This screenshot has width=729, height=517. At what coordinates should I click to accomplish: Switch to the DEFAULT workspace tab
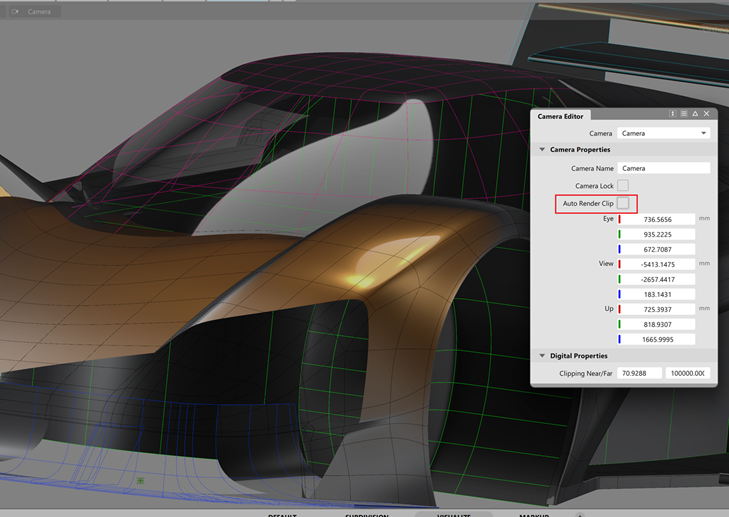pos(282,515)
